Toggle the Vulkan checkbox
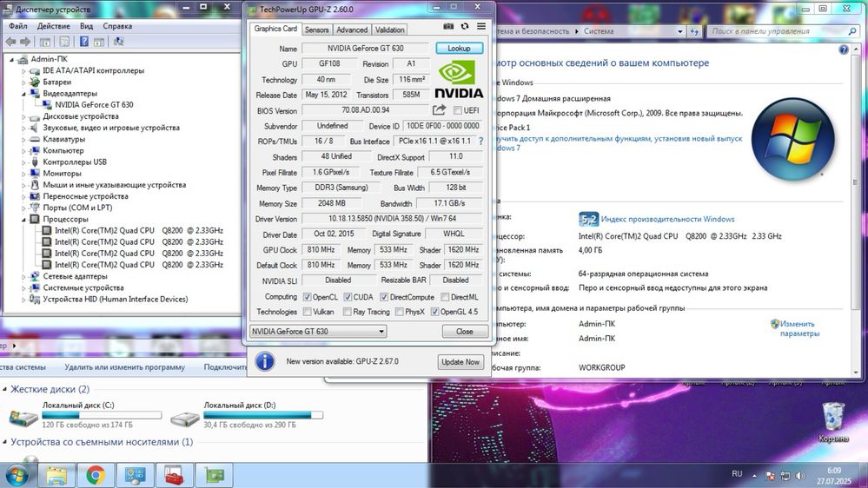The width and height of the screenshot is (868, 488). point(308,312)
